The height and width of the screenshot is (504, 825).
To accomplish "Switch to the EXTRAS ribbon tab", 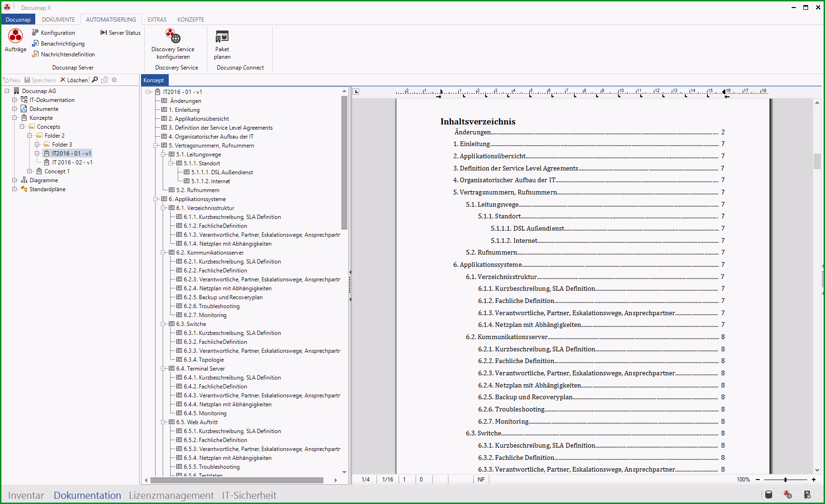I will pyautogui.click(x=157, y=19).
